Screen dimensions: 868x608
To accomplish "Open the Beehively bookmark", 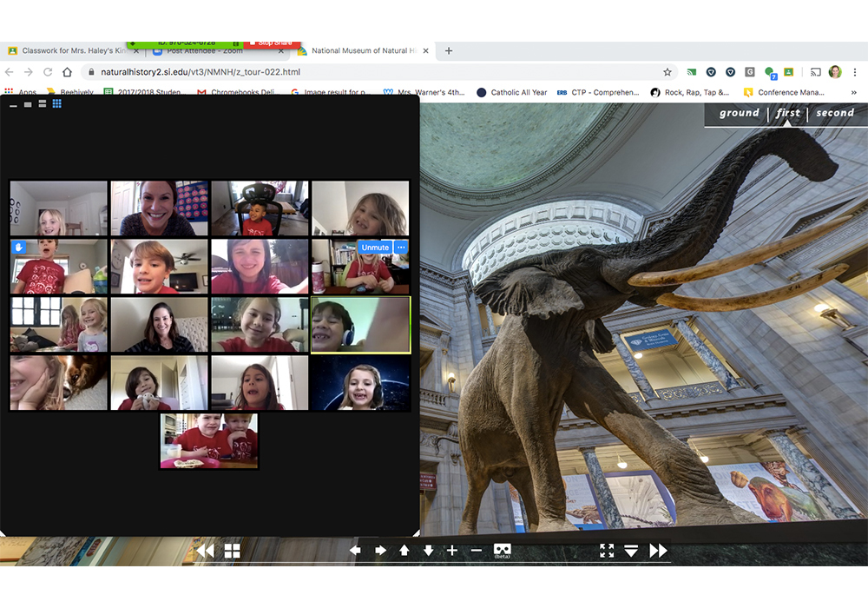I will [x=70, y=92].
